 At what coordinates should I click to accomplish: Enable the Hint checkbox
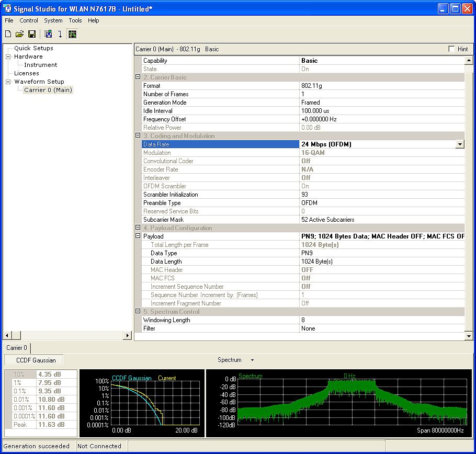(x=451, y=49)
